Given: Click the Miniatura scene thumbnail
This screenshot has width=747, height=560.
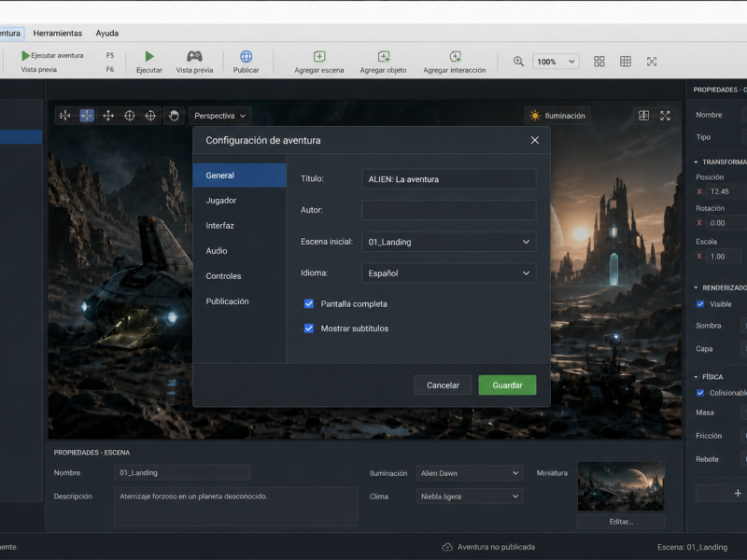Looking at the screenshot, I should click(x=621, y=486).
